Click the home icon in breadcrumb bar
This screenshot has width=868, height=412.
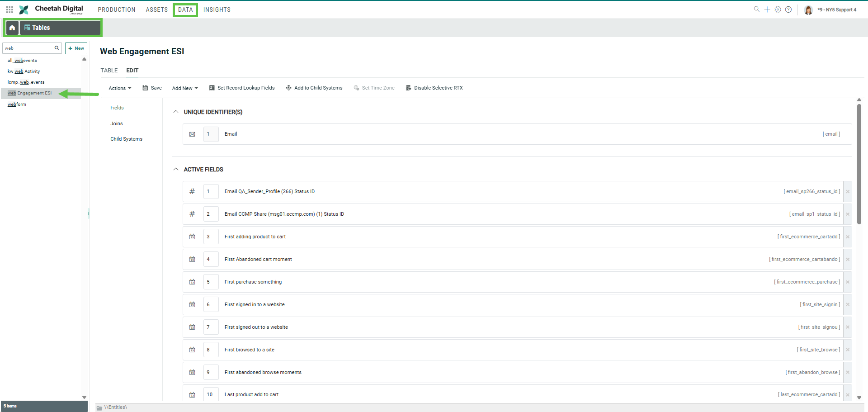coord(12,28)
